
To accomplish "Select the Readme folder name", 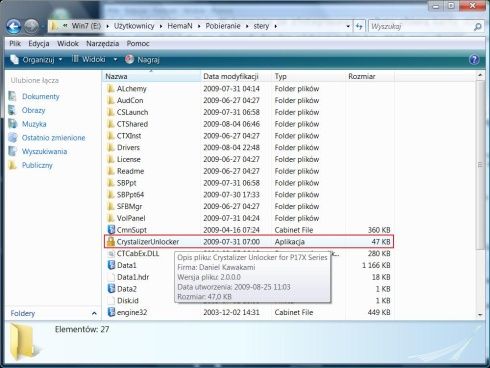I will 130,171.
